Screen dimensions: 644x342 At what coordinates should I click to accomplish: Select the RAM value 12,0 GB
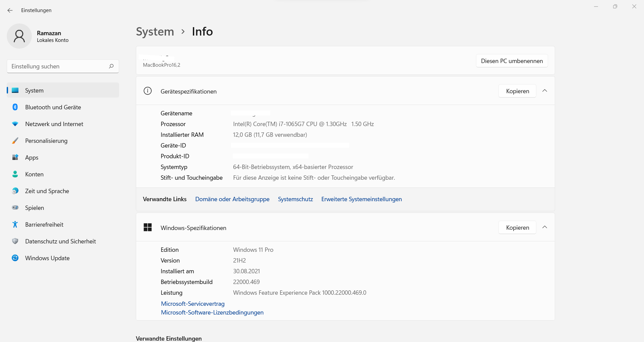point(270,134)
